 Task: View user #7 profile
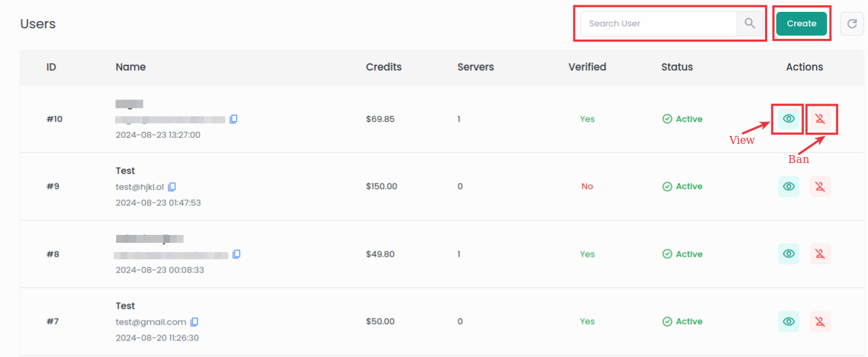pos(788,321)
